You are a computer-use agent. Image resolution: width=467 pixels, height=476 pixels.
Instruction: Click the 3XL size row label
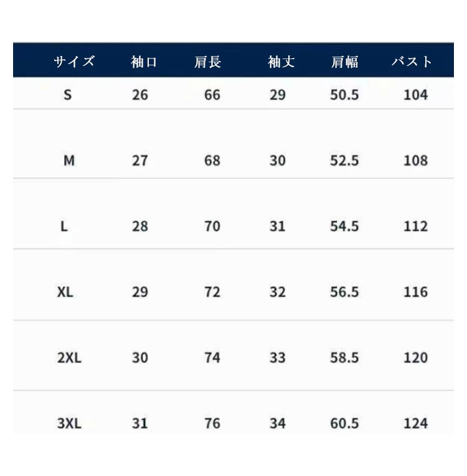tap(69, 424)
